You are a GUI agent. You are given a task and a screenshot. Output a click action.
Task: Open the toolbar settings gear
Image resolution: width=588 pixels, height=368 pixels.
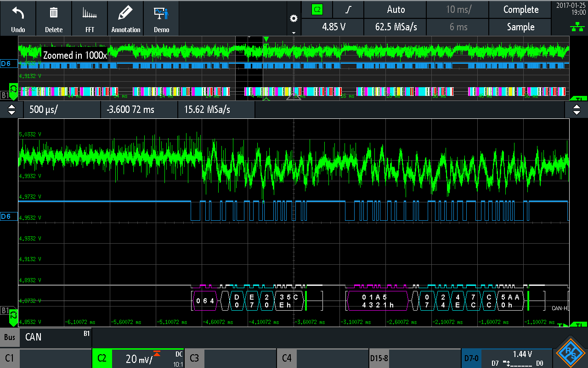294,19
